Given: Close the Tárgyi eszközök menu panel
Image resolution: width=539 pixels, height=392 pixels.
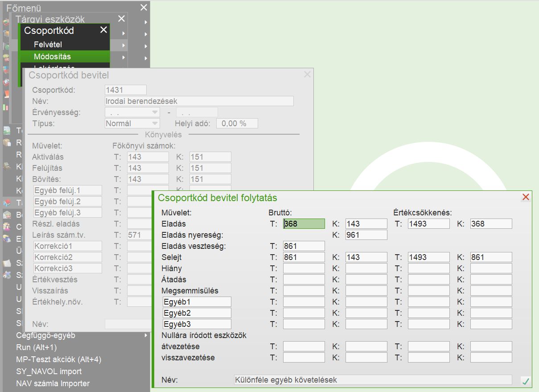Looking at the screenshot, I should tap(121, 19).
